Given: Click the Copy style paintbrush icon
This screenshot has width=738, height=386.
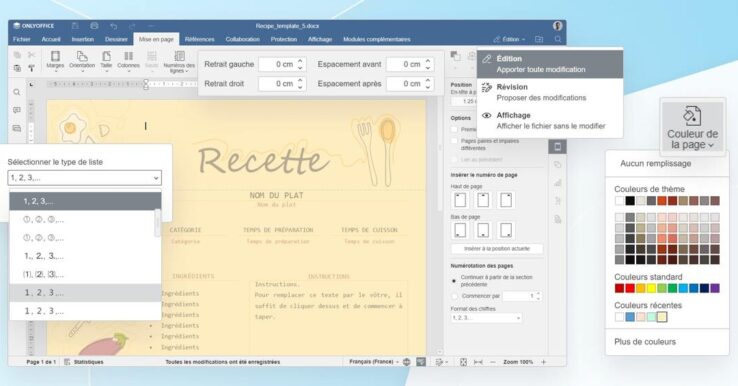Looking at the screenshot, I should pyautogui.click(x=32, y=68).
